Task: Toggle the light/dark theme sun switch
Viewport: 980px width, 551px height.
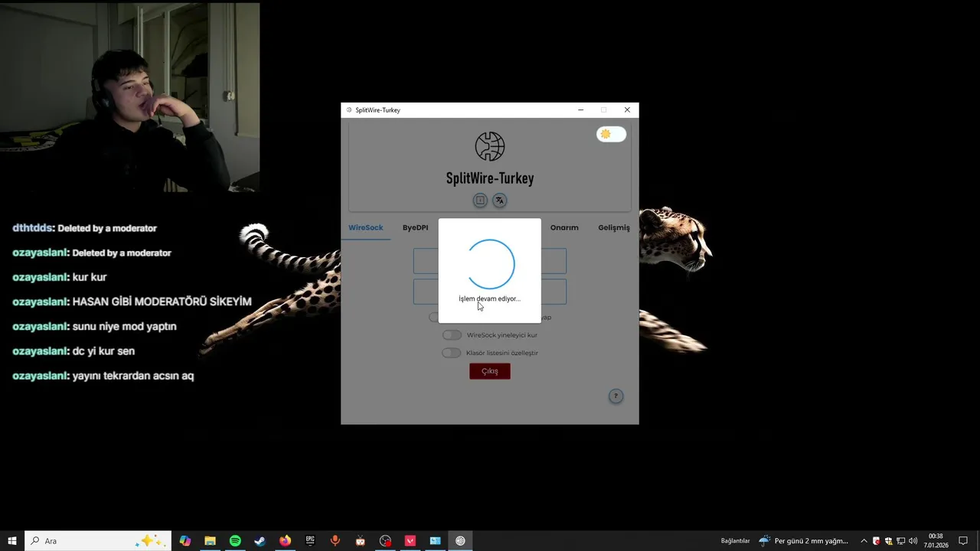Action: (x=611, y=134)
